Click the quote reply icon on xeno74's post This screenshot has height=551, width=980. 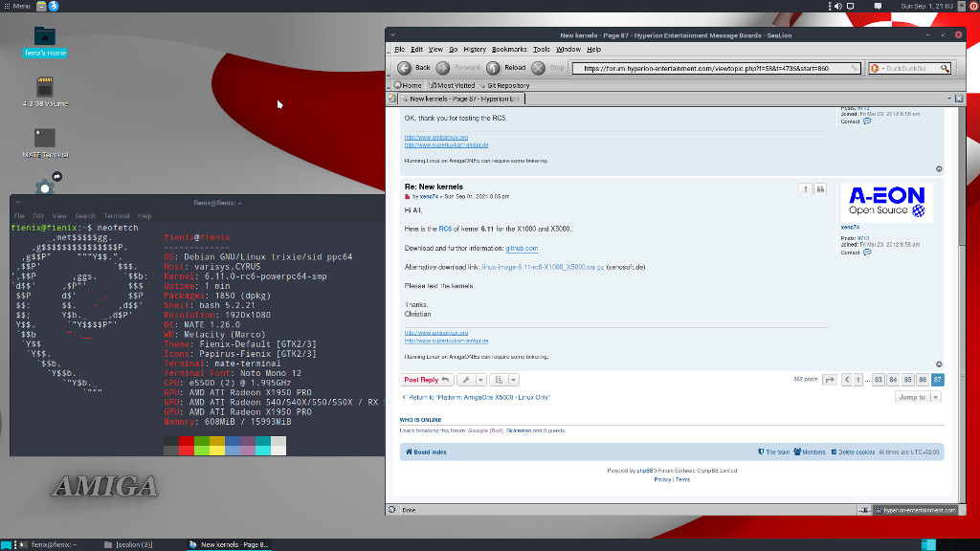[820, 189]
